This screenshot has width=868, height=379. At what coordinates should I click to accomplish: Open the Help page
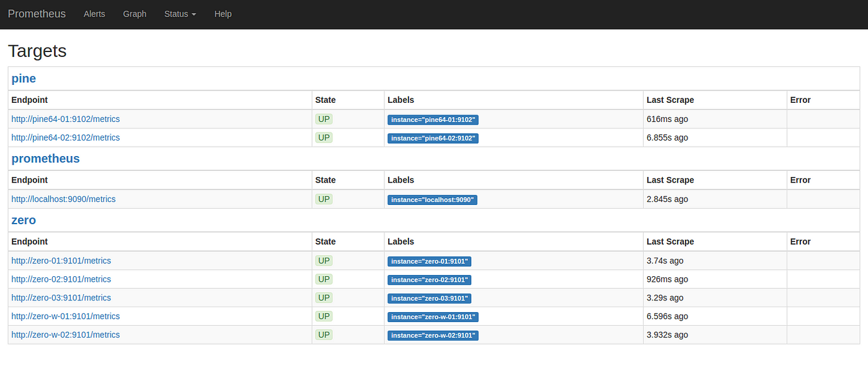[x=223, y=14]
